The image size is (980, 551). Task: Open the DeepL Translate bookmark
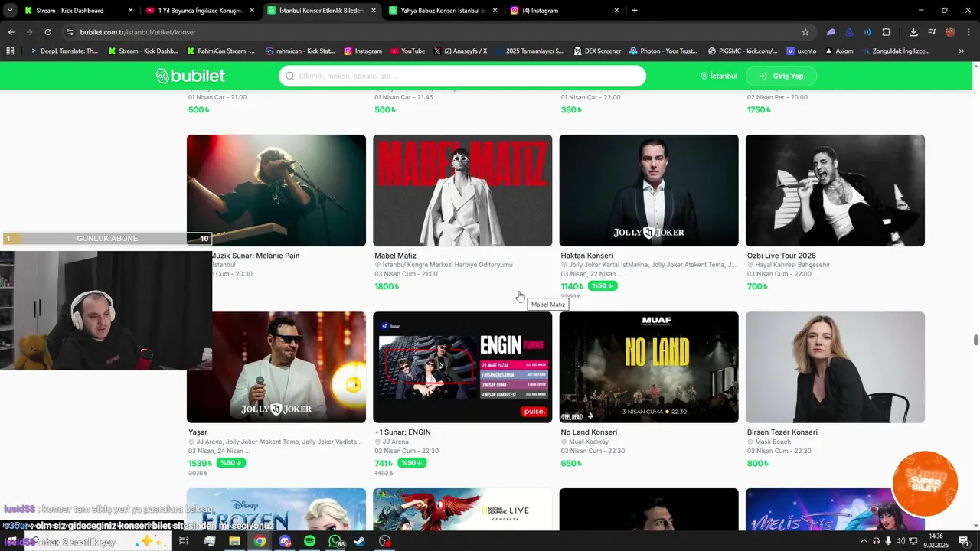tap(64, 51)
